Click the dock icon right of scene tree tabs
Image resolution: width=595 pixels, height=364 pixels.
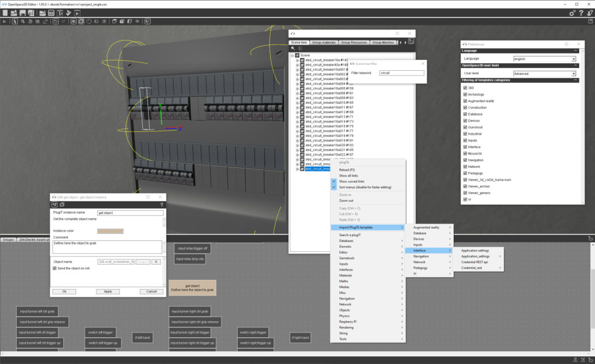click(x=411, y=41)
